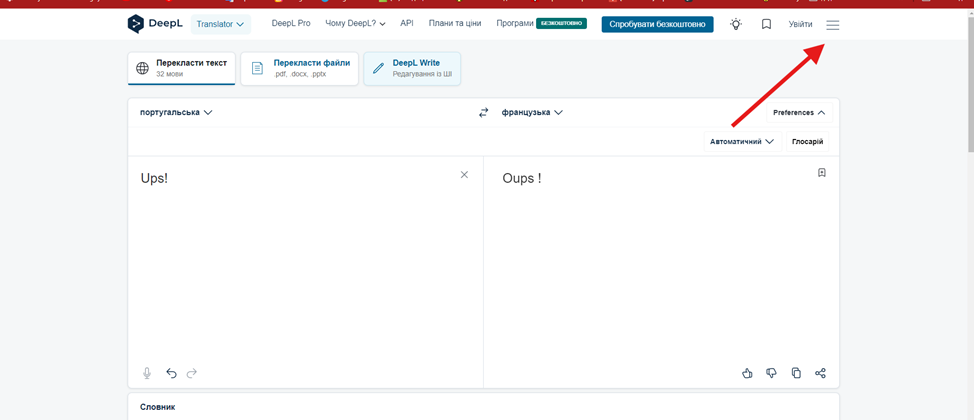Swap source and target languages
The height and width of the screenshot is (420, 974).
click(483, 112)
